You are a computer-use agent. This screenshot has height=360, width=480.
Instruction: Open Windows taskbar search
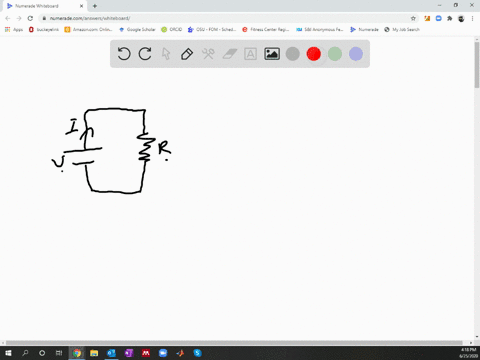(25, 353)
